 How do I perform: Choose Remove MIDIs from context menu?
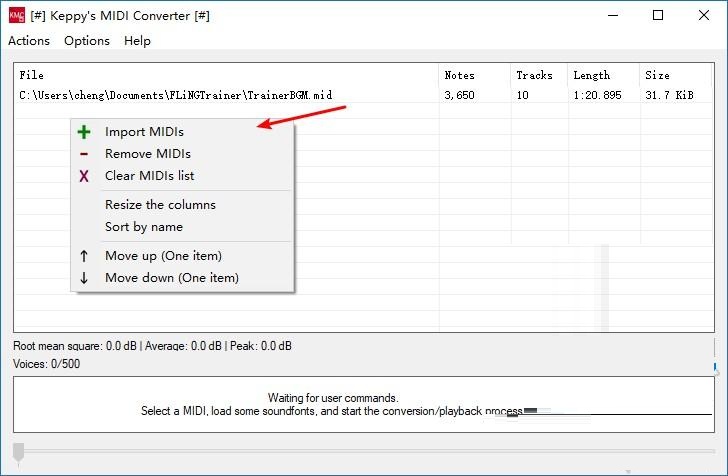(x=183, y=154)
